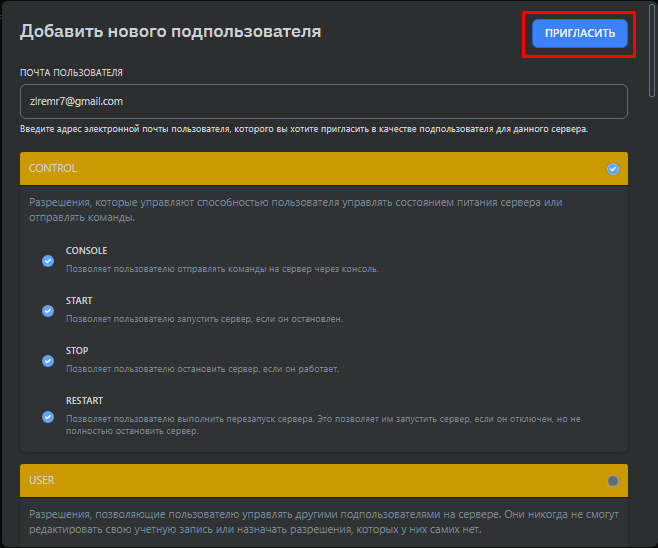
Task: Click the blue ПРИГЛАСИТЬ invite button
Action: pos(580,33)
